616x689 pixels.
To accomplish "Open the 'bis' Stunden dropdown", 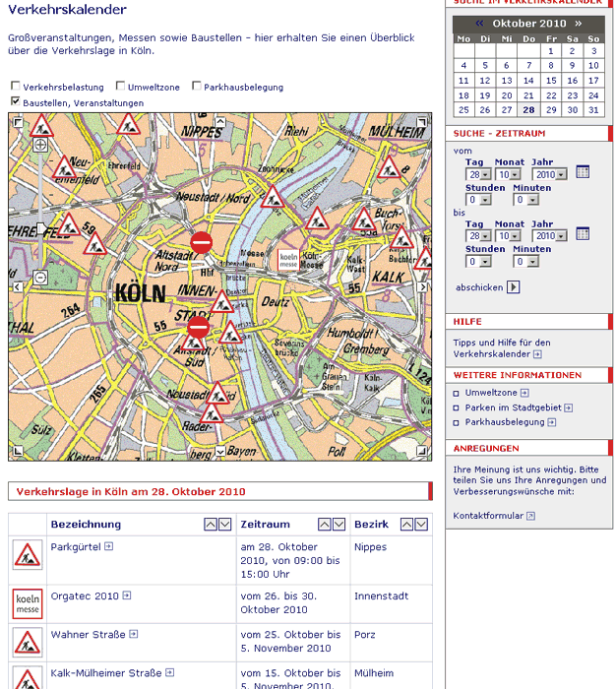I will click(x=478, y=262).
